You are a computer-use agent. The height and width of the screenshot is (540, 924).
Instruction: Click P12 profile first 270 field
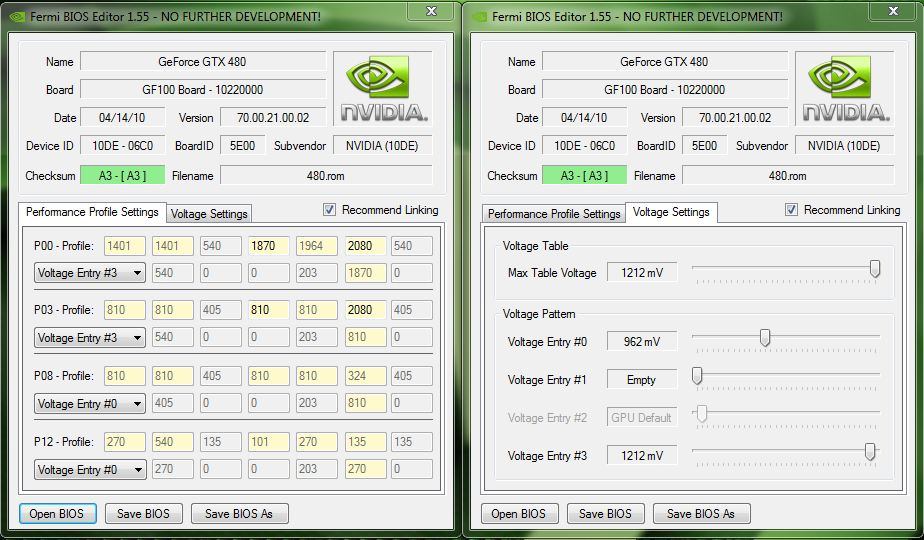[125, 442]
